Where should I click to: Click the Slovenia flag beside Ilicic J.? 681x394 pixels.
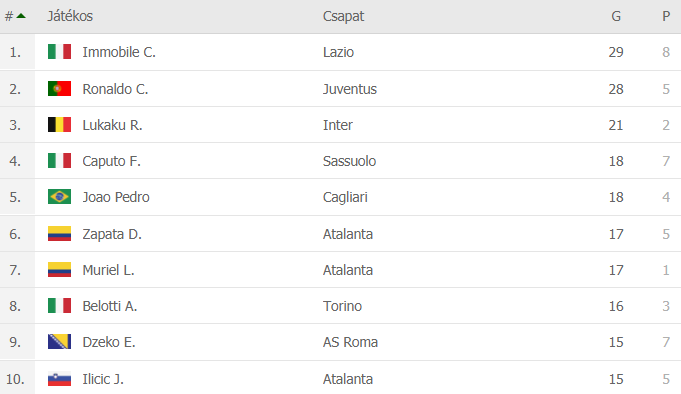[60, 379]
